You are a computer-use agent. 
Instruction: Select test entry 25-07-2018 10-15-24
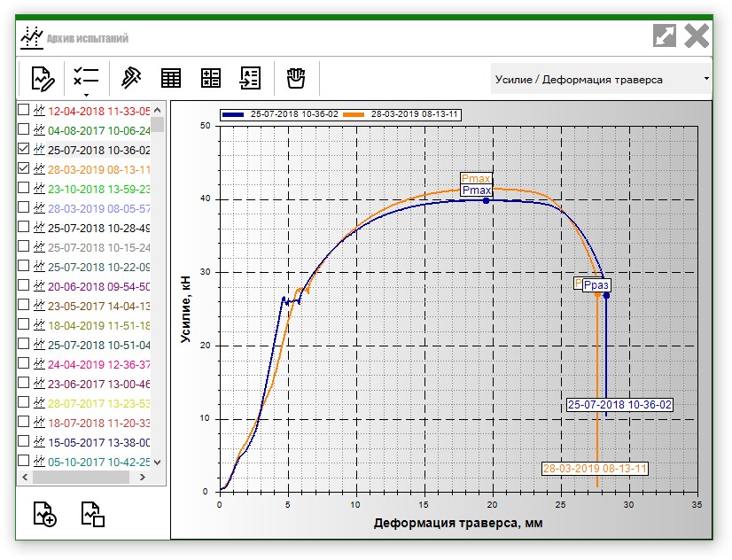99,248
